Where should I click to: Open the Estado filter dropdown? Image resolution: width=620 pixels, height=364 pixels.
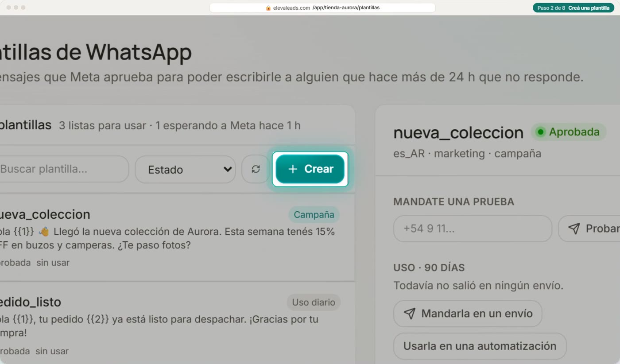(185, 169)
